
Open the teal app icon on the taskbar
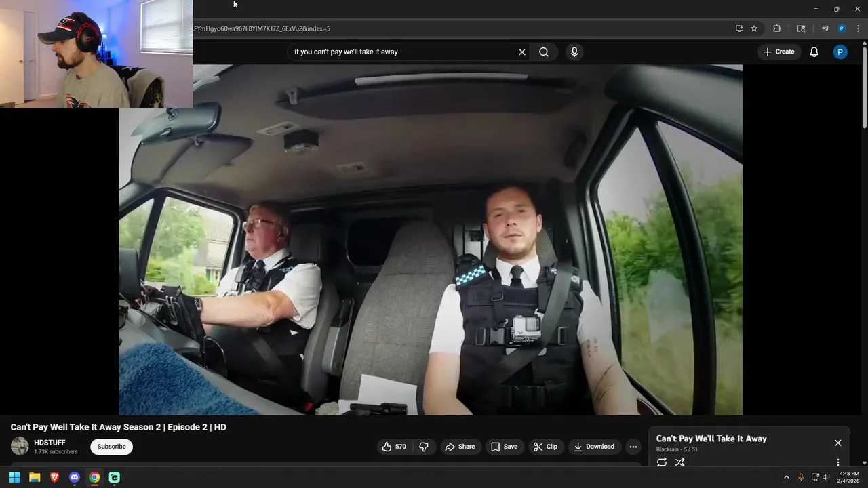tap(115, 477)
